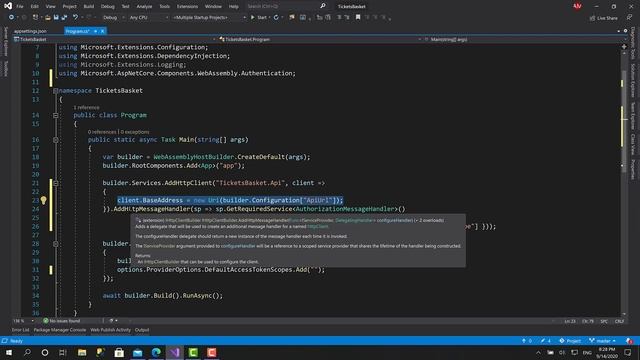This screenshot has width=640, height=360.
Task: Click the pending changes pencil count in status bar
Action: pyautogui.click(x=546, y=341)
